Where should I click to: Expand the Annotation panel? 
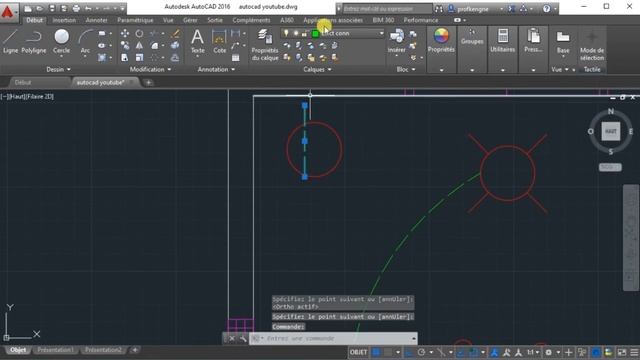click(216, 69)
